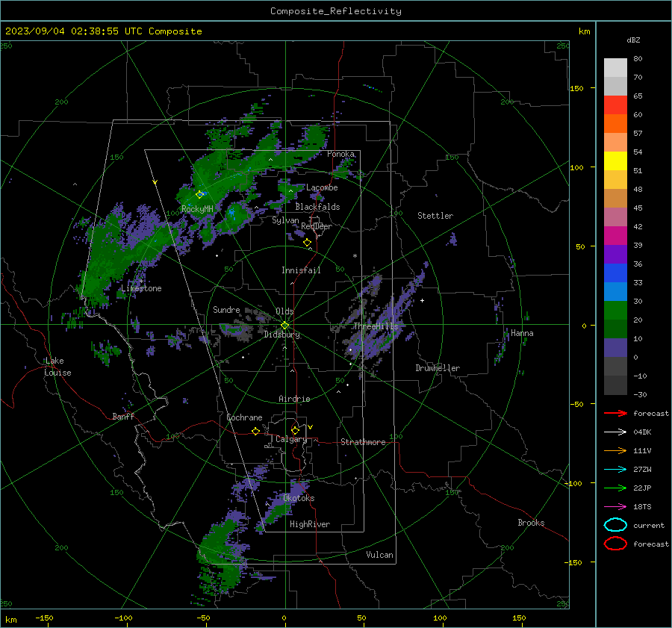Viewport: 672px width, 628px height.
Task: Select the blue 33-36 dBZ legend swatch
Action: pos(615,273)
